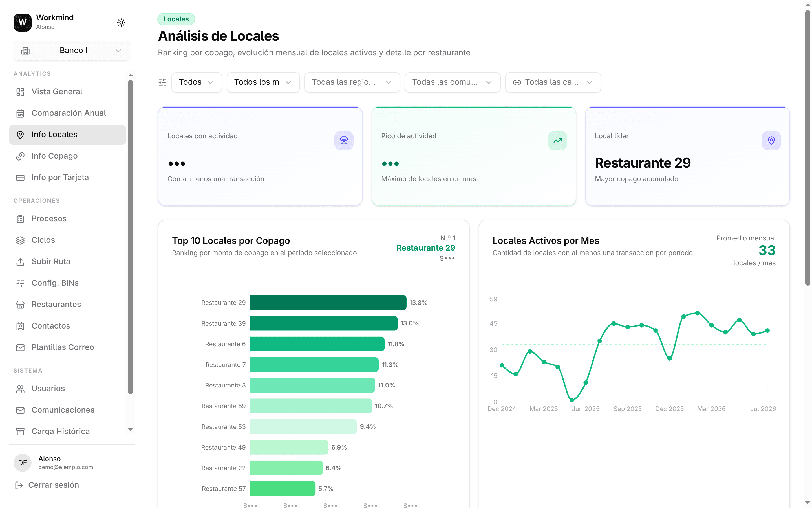The height and width of the screenshot is (508, 812).
Task: Click the Config. BINs sliders icon
Action: (21, 283)
